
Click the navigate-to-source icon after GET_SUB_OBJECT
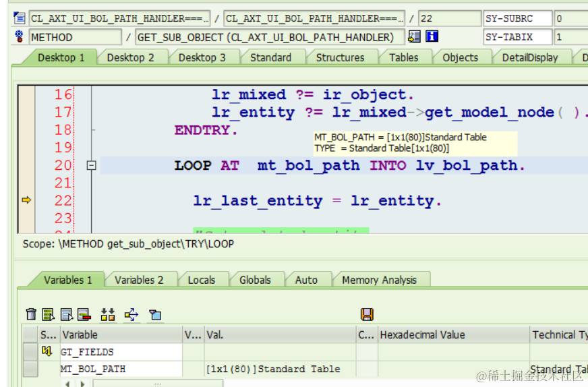click(414, 36)
